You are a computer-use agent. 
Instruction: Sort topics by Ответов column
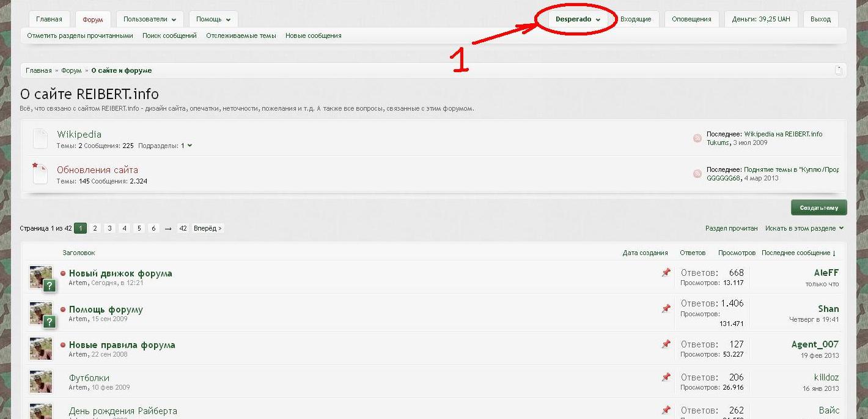coord(693,253)
